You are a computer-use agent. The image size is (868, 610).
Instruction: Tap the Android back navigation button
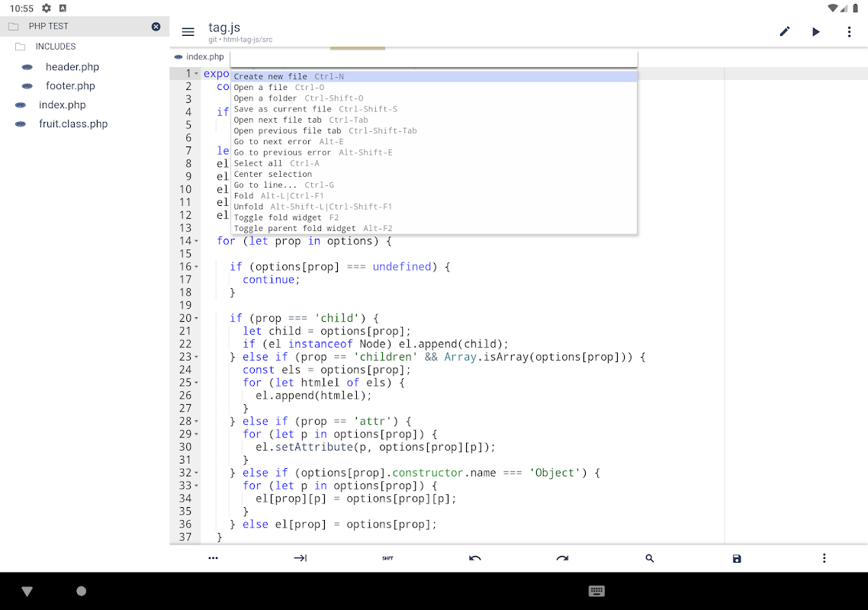click(x=27, y=591)
